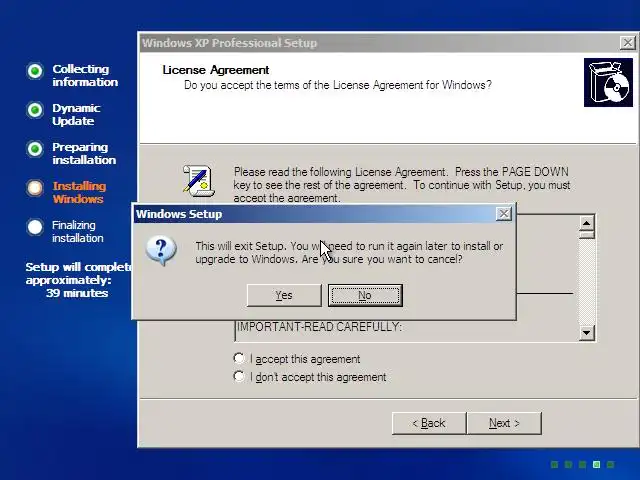
Task: Click the Dynamic Update step indicator
Action: pos(35,110)
